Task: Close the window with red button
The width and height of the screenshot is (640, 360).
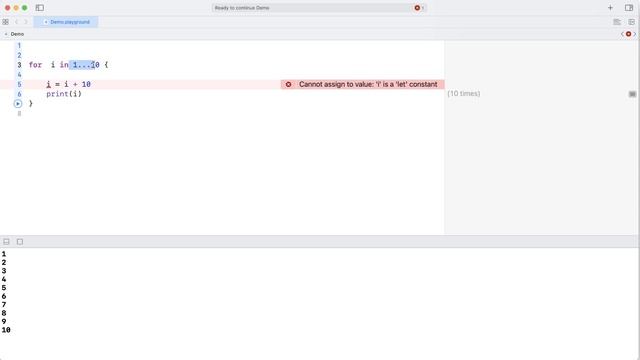Action: click(7, 8)
